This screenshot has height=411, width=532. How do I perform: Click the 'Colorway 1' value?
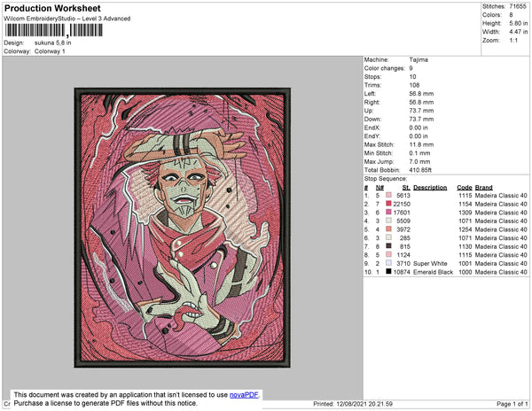pyautogui.click(x=50, y=51)
